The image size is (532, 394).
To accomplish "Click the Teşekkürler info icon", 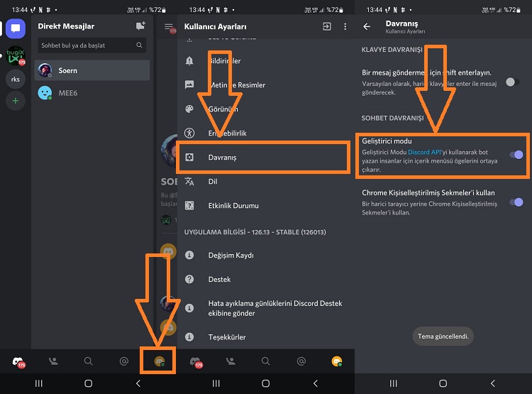I will click(x=189, y=337).
